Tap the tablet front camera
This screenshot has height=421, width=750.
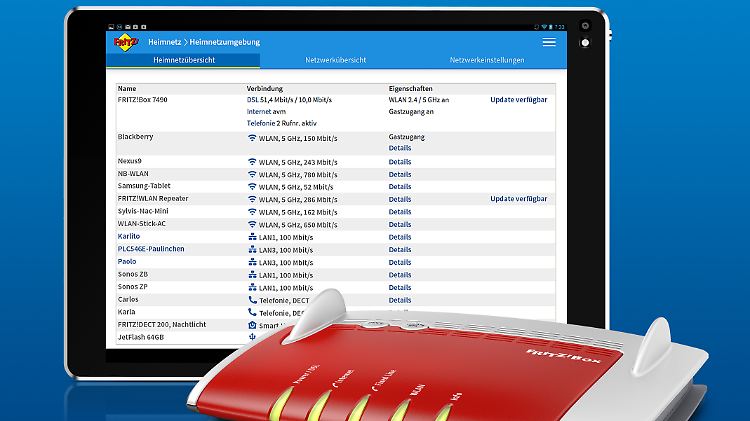[x=585, y=26]
